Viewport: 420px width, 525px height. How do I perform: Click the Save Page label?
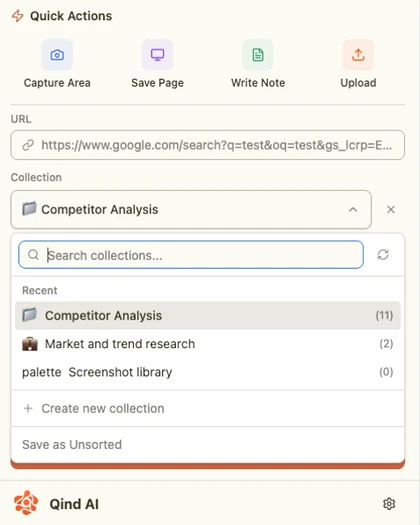coord(157,83)
